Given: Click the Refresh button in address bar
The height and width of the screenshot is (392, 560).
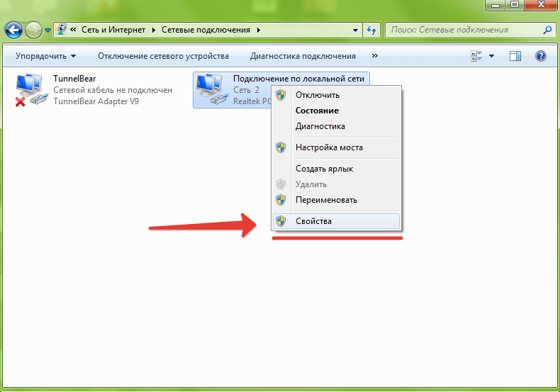Looking at the screenshot, I should click(x=371, y=30).
